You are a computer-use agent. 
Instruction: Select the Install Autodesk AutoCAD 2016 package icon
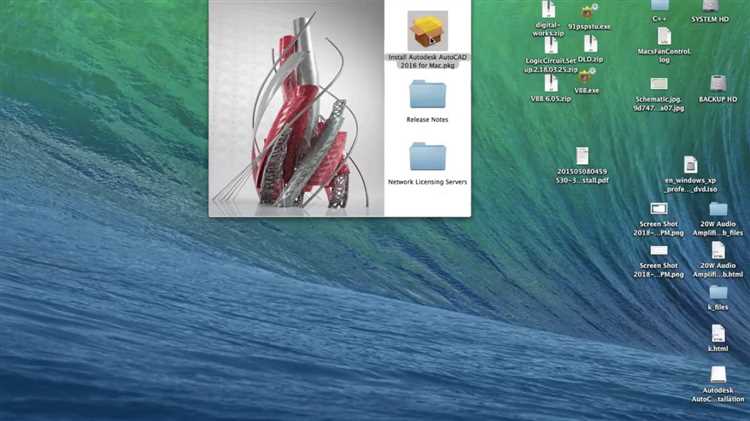click(428, 31)
